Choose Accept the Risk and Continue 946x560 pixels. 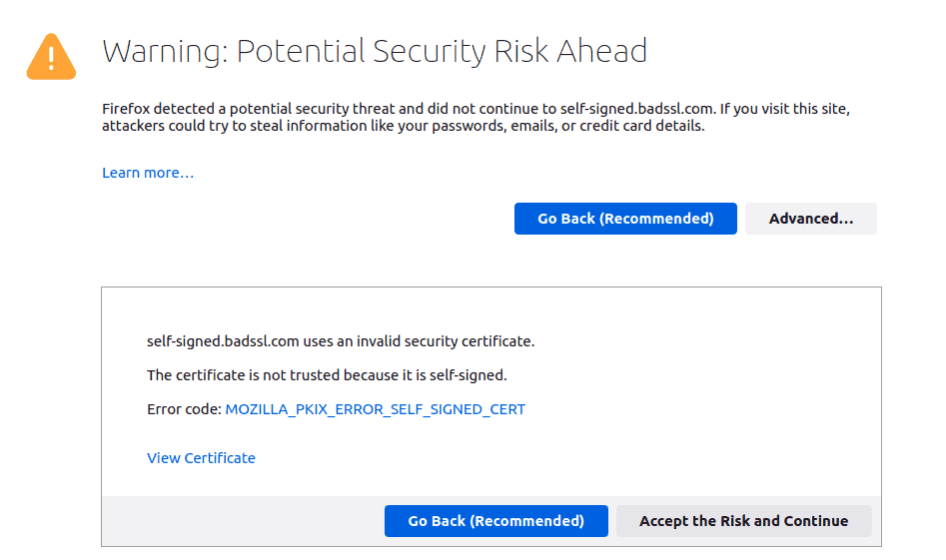click(x=744, y=521)
